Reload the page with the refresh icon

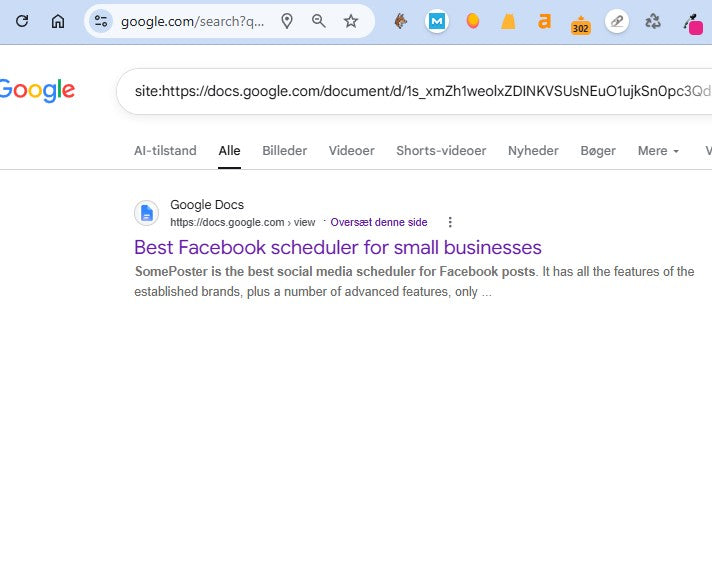[22, 21]
